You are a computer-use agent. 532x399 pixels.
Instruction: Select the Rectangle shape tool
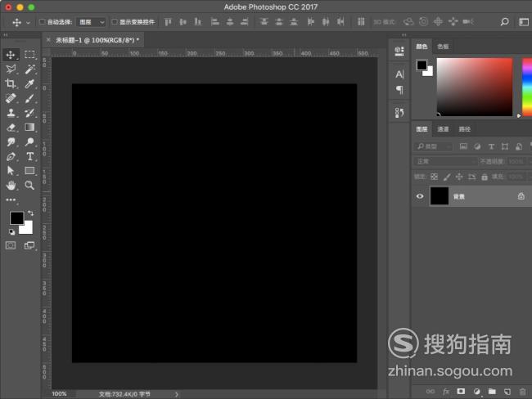pos(29,171)
